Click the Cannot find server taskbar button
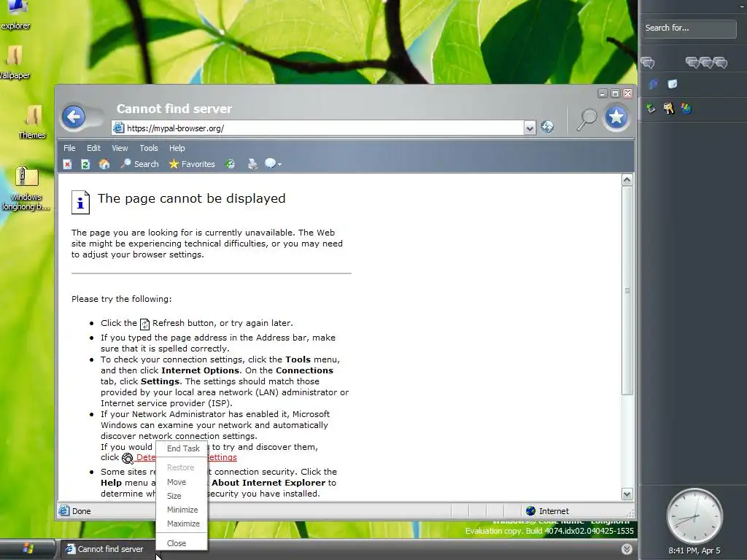The height and width of the screenshot is (560, 747). pos(107,549)
